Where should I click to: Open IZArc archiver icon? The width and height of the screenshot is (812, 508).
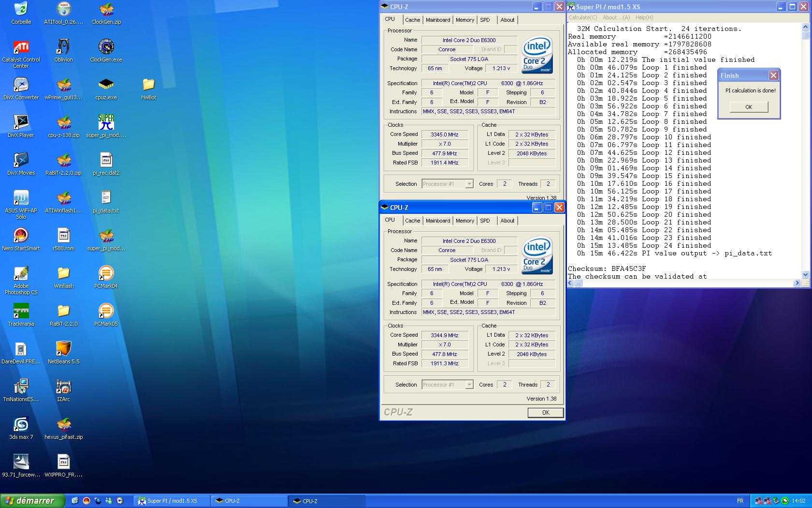pyautogui.click(x=63, y=386)
